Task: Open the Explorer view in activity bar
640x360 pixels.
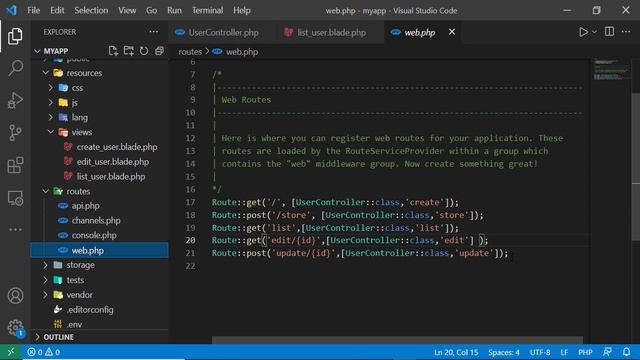Action: (15, 36)
